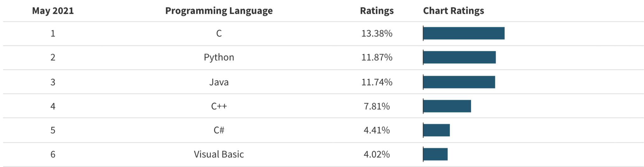The image size is (644, 167).
Task: Select the Ratings column header
Action: pos(377,11)
